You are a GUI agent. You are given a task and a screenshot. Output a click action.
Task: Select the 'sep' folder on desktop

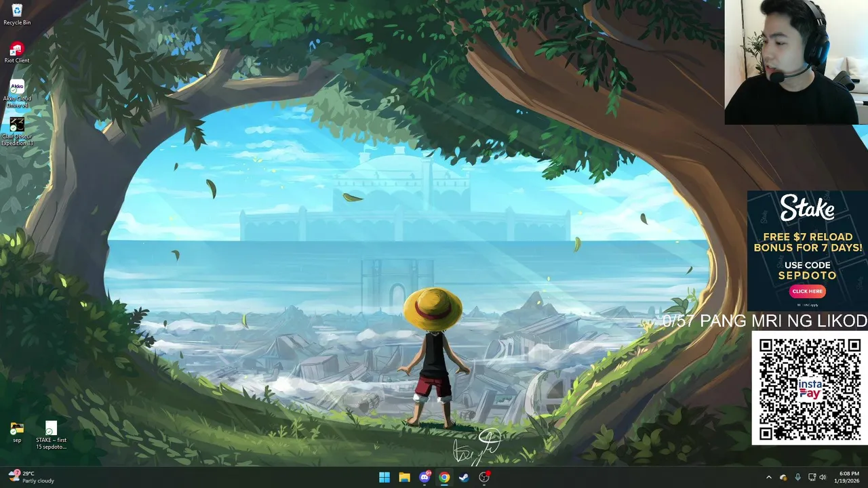(x=17, y=432)
